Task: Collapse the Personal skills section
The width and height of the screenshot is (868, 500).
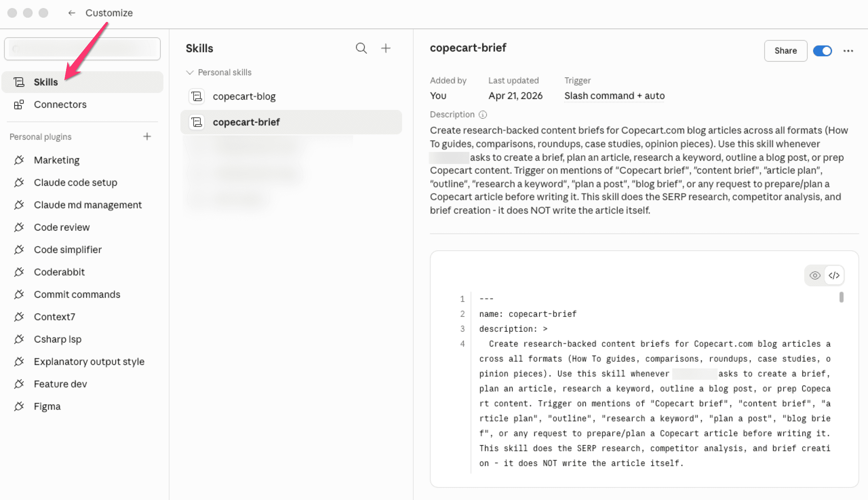Action: (x=190, y=73)
